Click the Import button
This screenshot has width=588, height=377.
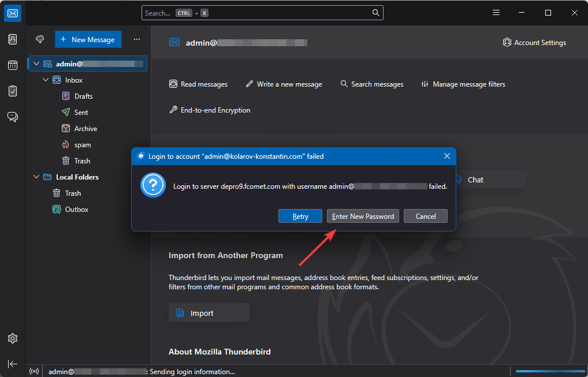coord(209,313)
